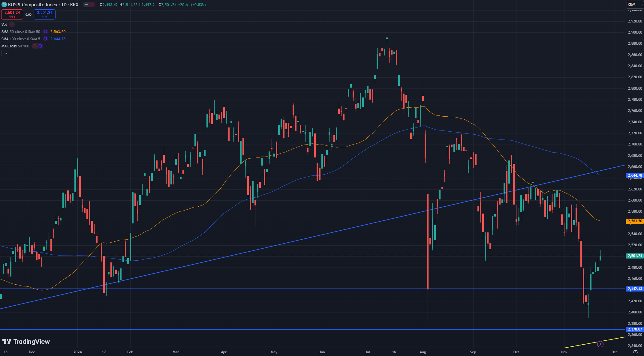Viewport: 644px width, 356px height.
Task: Collapse the indicator legend with chevron button
Action: [6, 53]
